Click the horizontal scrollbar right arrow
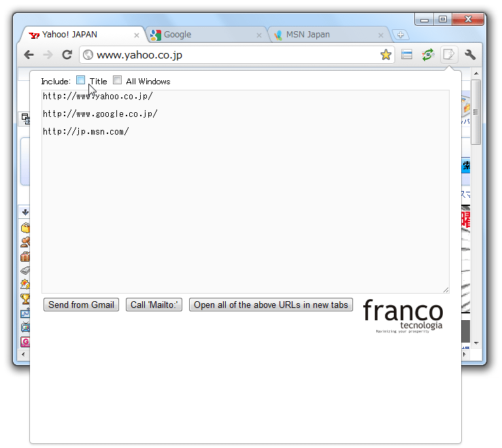 pyautogui.click(x=465, y=354)
